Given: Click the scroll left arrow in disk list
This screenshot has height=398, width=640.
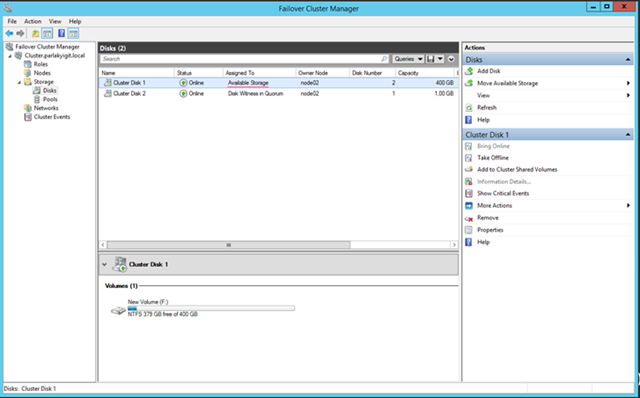Looking at the screenshot, I should pos(103,245).
